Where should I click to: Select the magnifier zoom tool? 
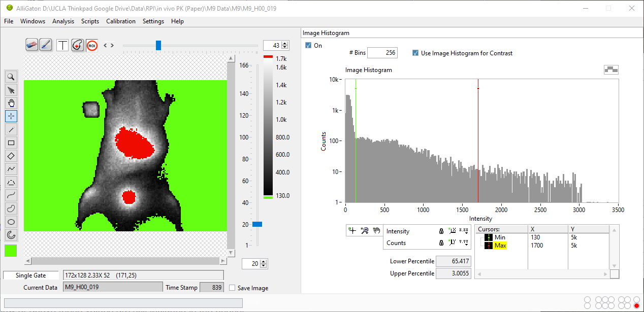(11, 77)
